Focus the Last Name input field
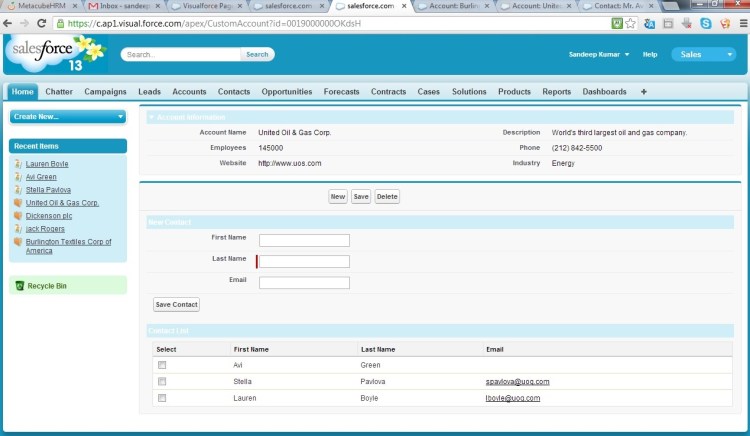750x436 pixels. (304, 262)
